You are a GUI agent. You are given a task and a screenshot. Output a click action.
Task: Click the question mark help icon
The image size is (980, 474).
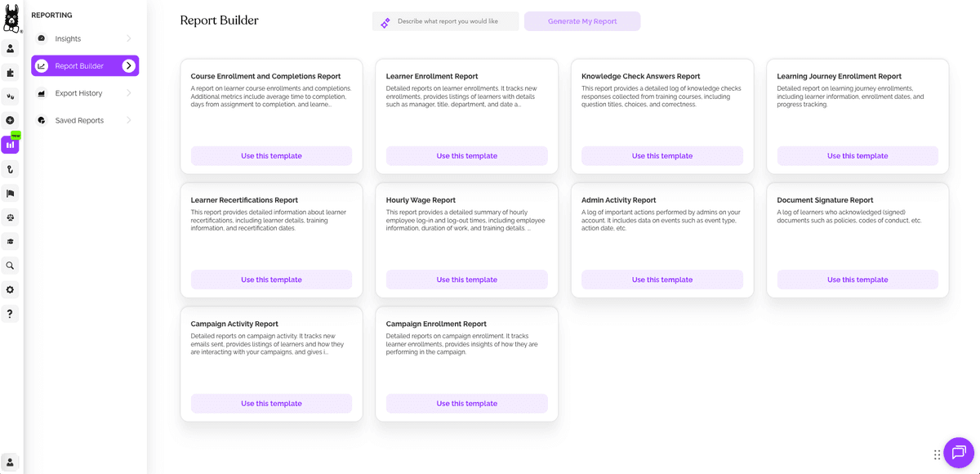click(x=10, y=314)
